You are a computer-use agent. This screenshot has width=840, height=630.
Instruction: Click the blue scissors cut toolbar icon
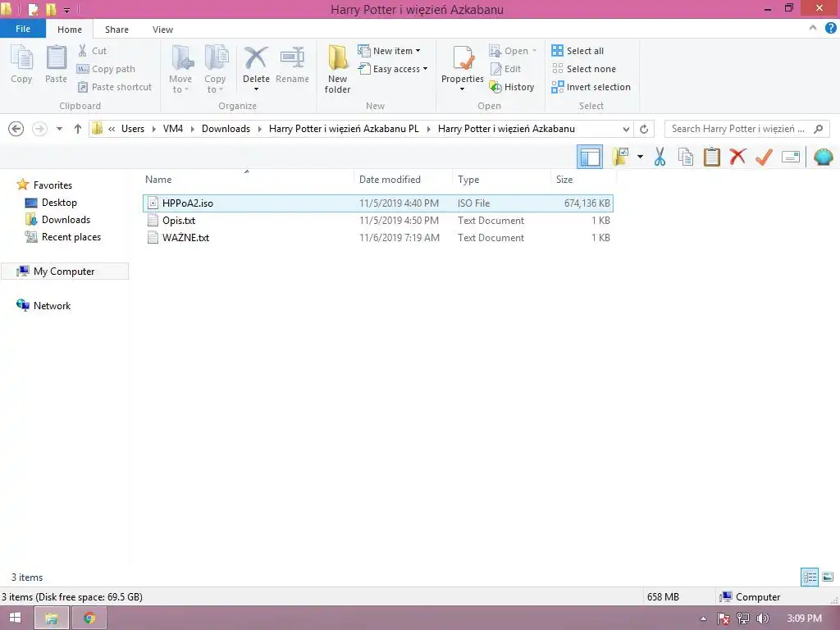[660, 157]
